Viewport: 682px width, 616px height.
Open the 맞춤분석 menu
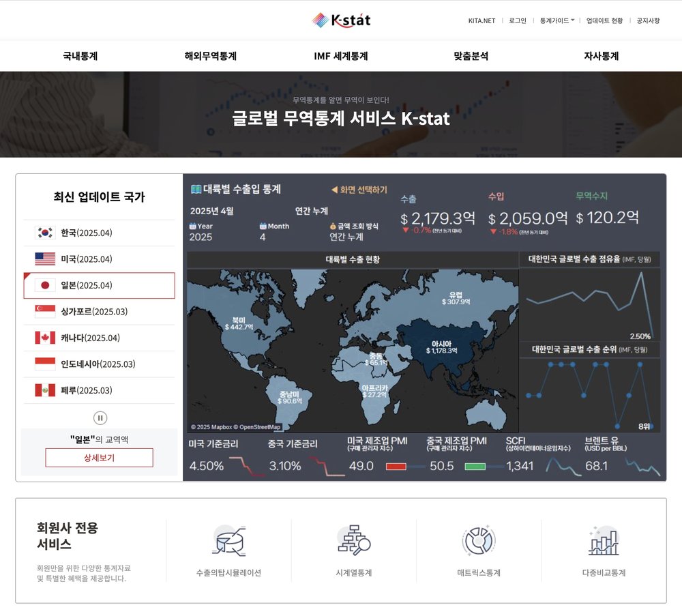point(471,56)
